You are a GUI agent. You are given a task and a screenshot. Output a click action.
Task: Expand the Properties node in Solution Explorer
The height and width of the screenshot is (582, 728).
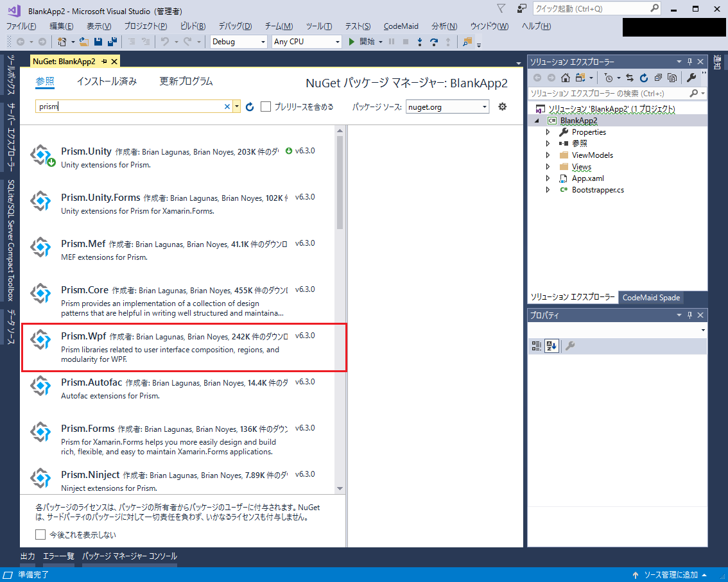tap(548, 132)
